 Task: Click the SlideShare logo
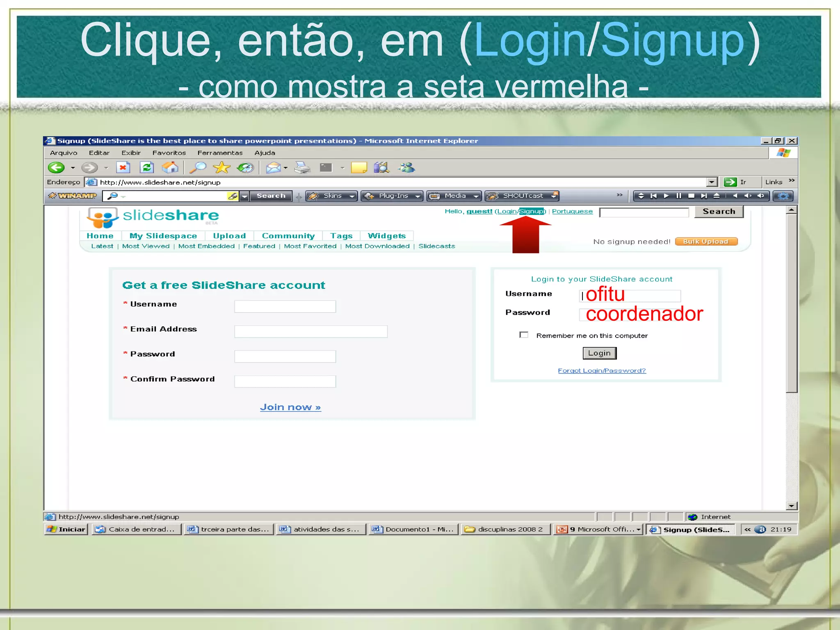click(153, 217)
